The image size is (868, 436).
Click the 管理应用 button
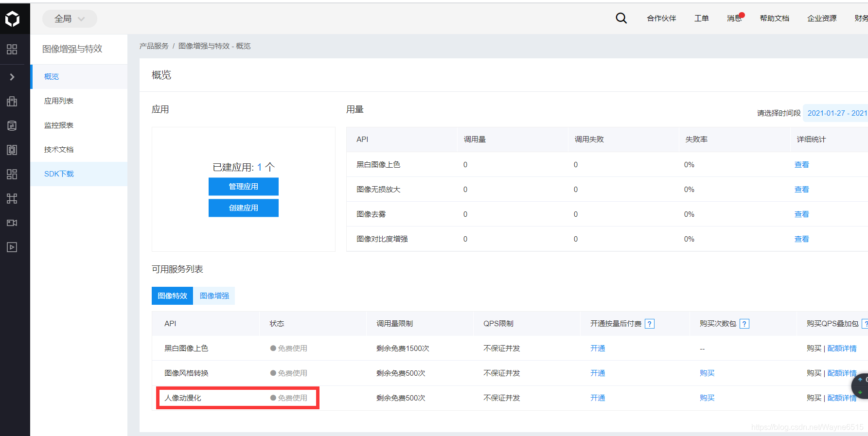(244, 187)
